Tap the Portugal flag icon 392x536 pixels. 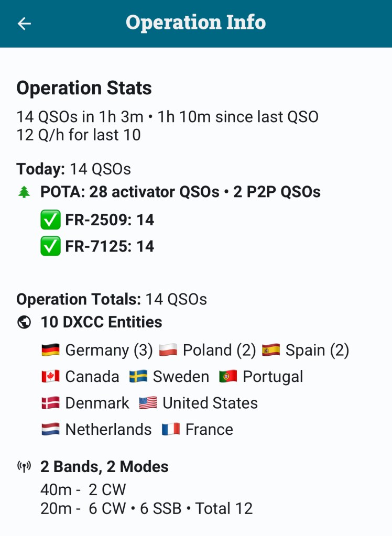228,377
